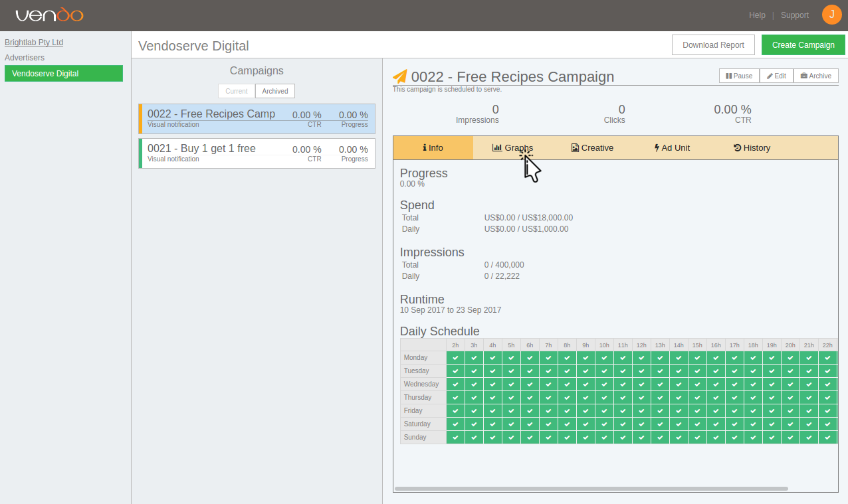
Task: Show Archived campaigns
Action: (x=275, y=91)
